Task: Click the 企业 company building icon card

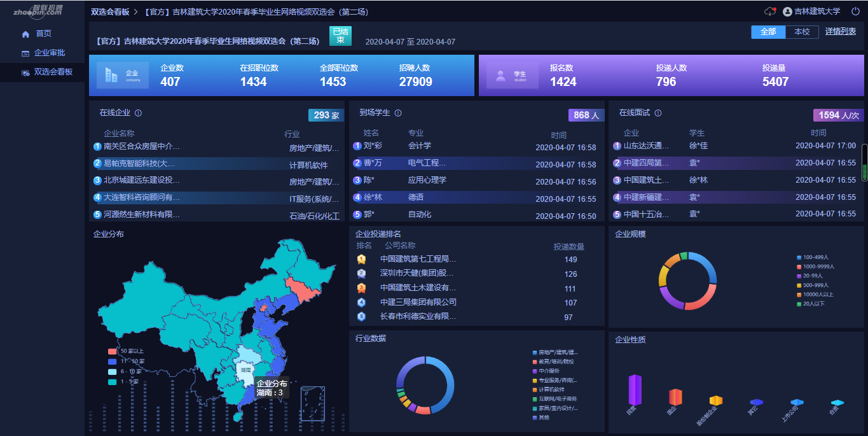Action: tap(123, 75)
